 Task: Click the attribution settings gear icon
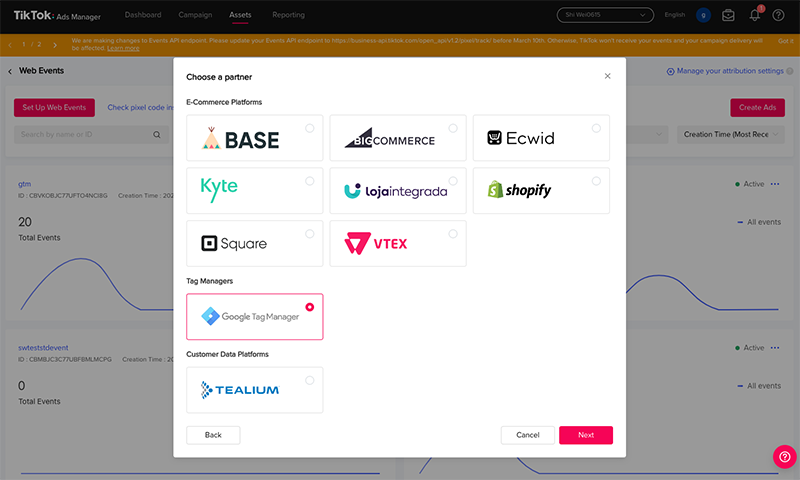coord(670,71)
